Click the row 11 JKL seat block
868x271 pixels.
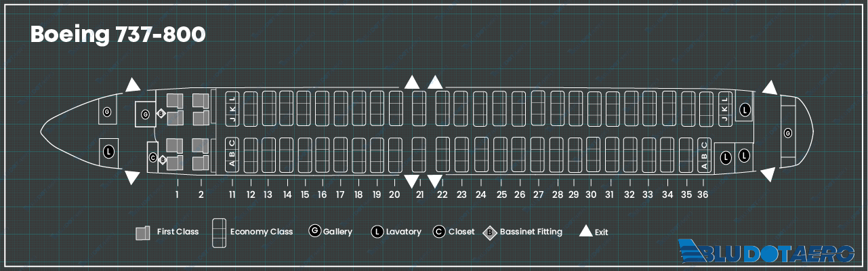coord(232,108)
